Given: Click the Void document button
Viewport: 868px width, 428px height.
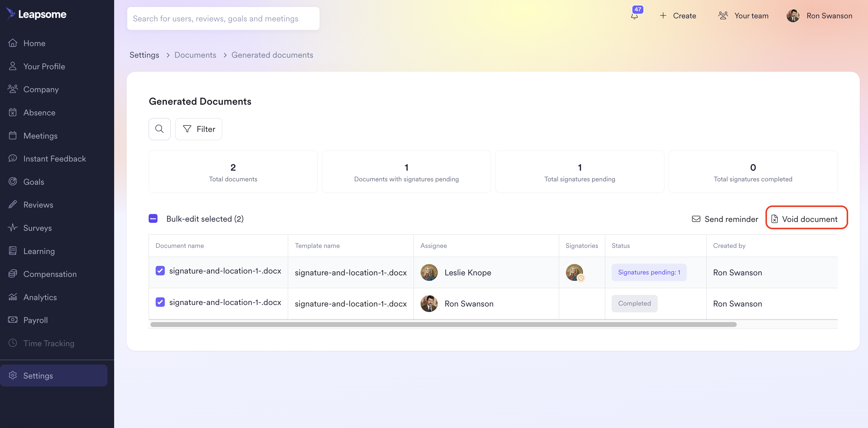Looking at the screenshot, I should click(x=806, y=218).
